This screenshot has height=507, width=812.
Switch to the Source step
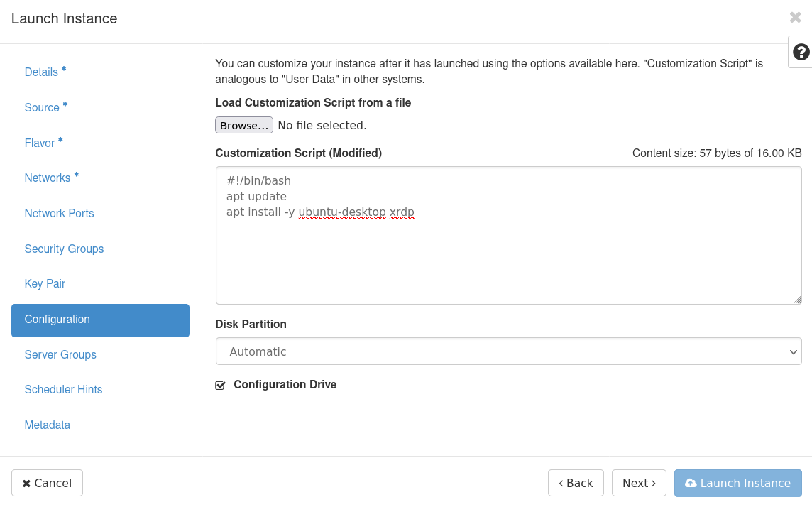pyautogui.click(x=42, y=108)
